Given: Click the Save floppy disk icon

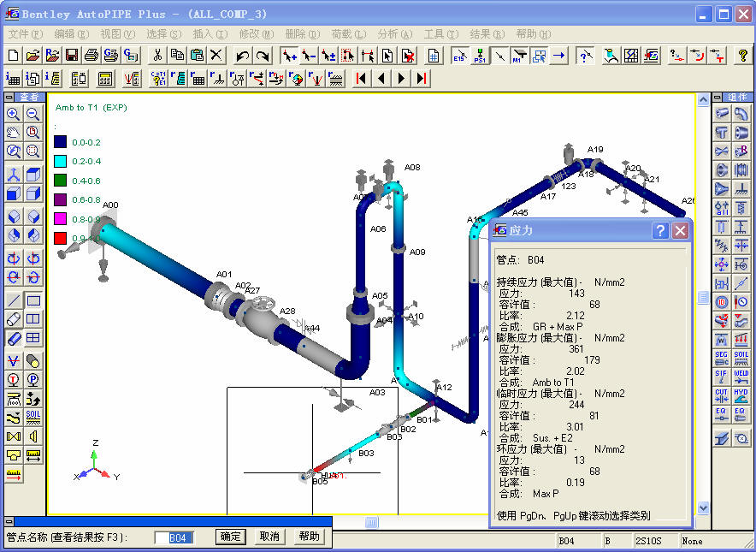Looking at the screenshot, I should (72, 56).
